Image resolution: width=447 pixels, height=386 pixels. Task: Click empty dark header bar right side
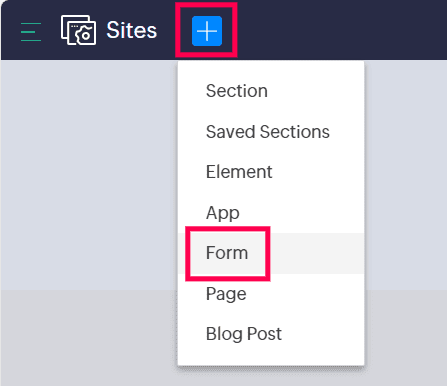click(342, 30)
